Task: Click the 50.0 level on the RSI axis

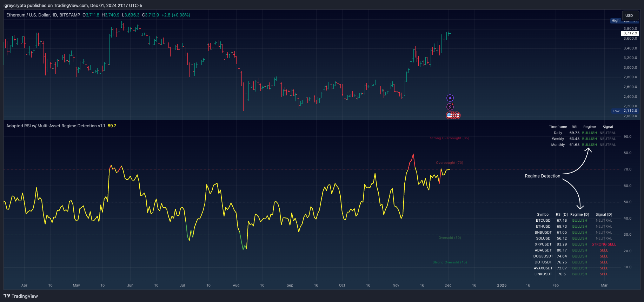Action: [628, 202]
